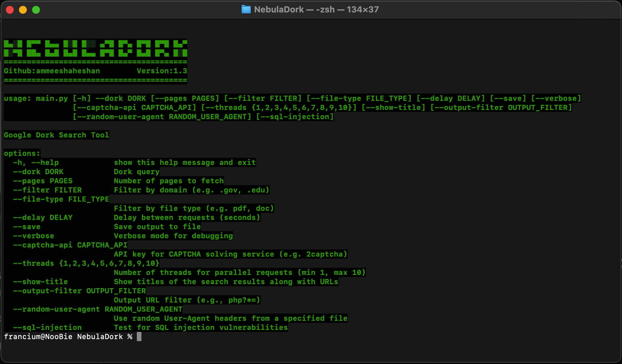Click the '--verbose' option in options list

pyautogui.click(x=34, y=236)
